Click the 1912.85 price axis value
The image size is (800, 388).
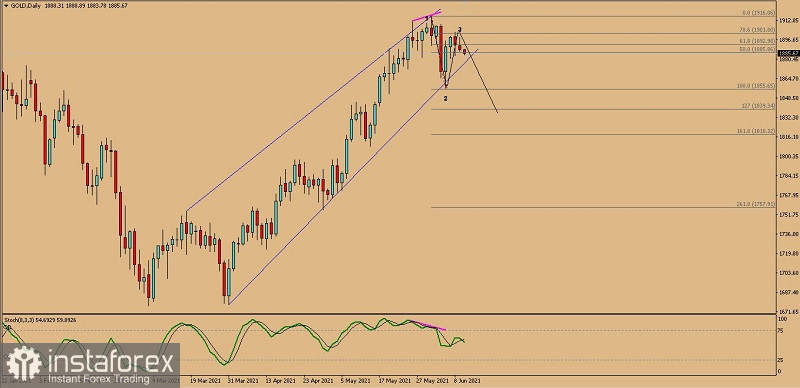point(788,20)
